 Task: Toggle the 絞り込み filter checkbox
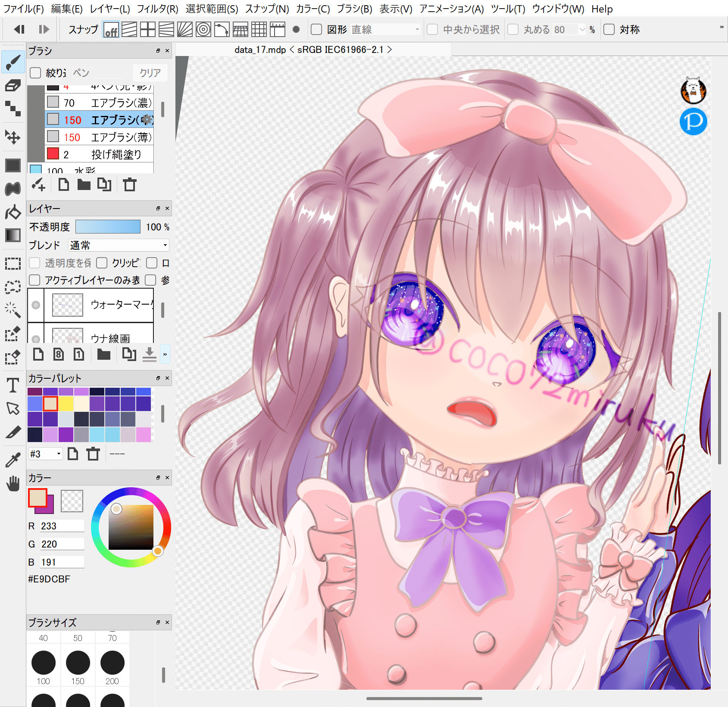(35, 73)
